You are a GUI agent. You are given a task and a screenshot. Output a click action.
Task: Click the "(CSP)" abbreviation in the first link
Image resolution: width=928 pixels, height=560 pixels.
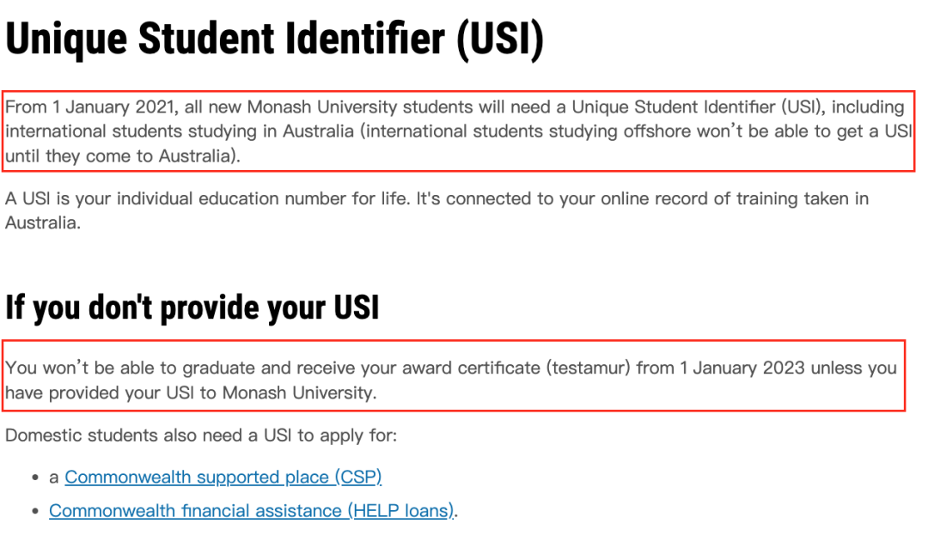click(x=358, y=478)
